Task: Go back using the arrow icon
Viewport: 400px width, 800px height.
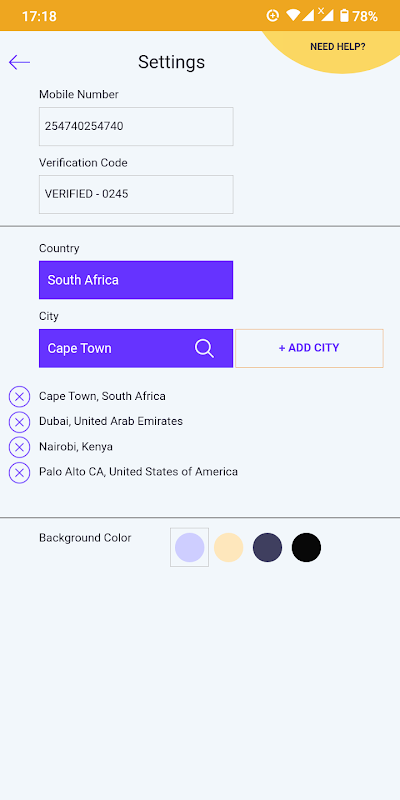Action: [19, 62]
